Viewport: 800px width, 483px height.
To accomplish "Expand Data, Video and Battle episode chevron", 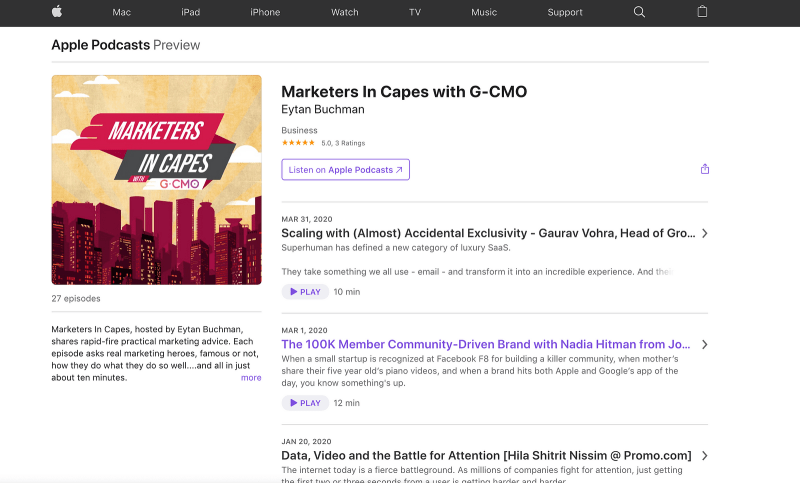I will tap(705, 455).
